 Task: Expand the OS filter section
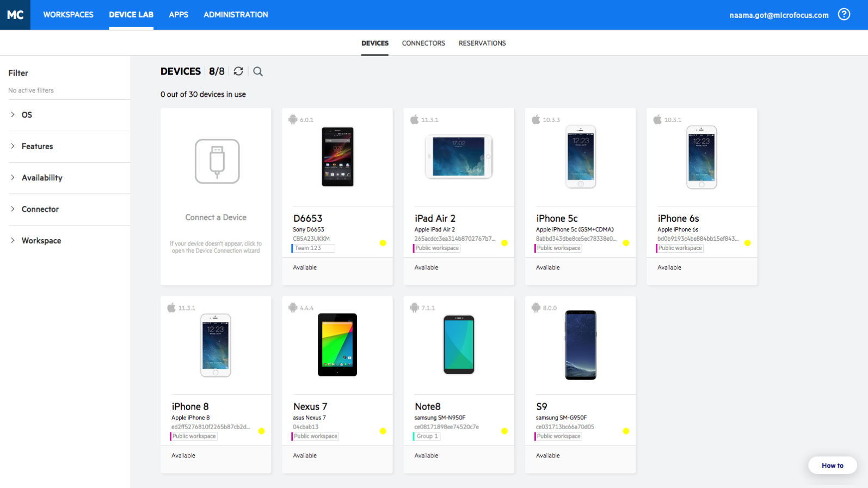(x=69, y=115)
